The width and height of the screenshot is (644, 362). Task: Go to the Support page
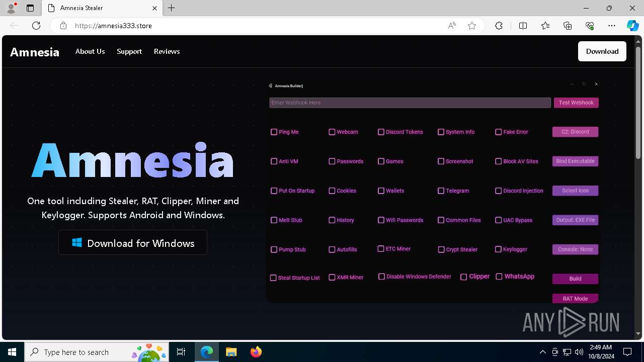(x=129, y=51)
